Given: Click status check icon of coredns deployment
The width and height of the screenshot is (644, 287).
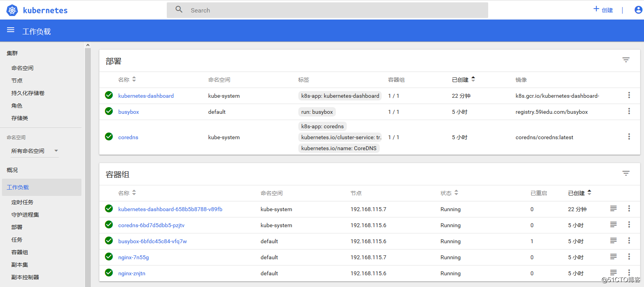Looking at the screenshot, I should tap(109, 136).
